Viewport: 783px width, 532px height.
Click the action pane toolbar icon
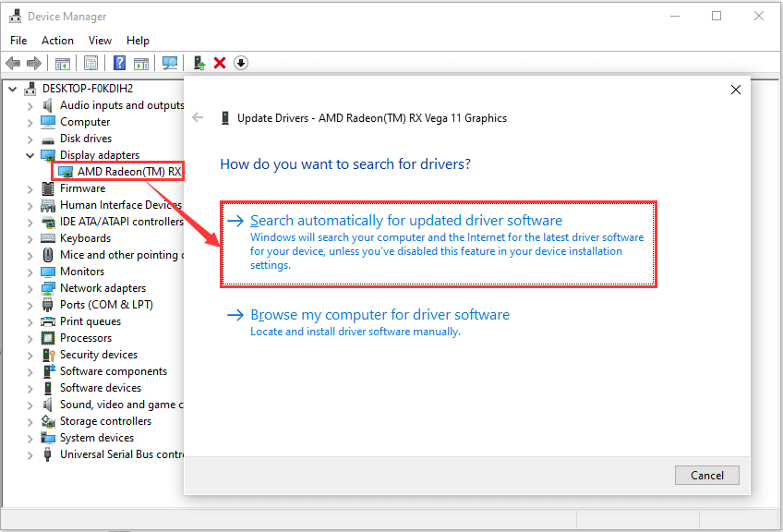click(141, 63)
